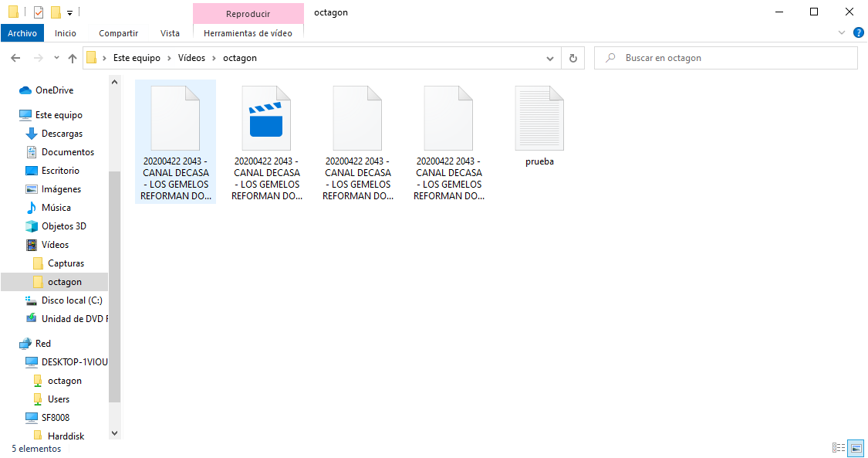Click Vídeos in the address bar breadcrumb
Image resolution: width=868 pixels, height=458 pixels.
191,58
